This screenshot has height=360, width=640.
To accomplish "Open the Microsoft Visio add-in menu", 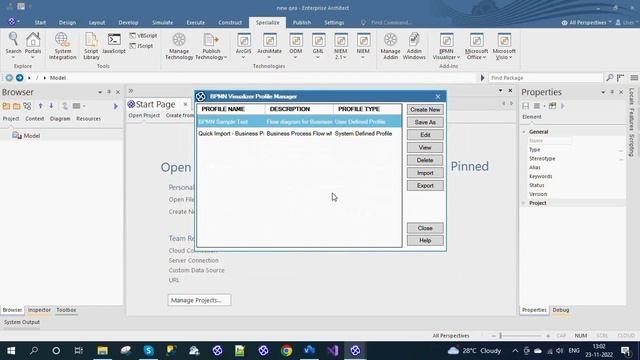I will click(504, 46).
